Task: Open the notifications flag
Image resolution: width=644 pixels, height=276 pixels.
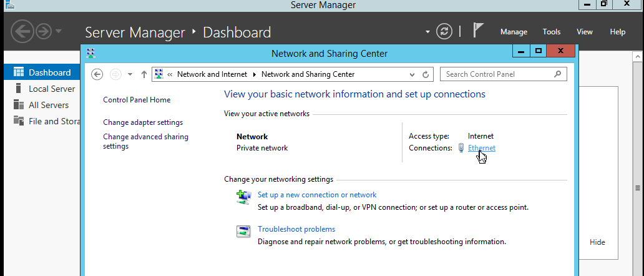Action: [477, 31]
